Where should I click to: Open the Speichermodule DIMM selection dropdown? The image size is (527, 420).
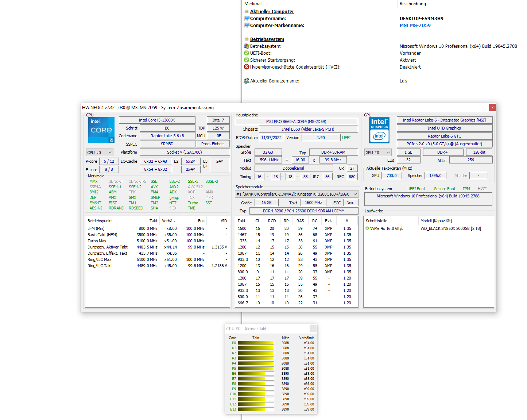tap(297, 194)
